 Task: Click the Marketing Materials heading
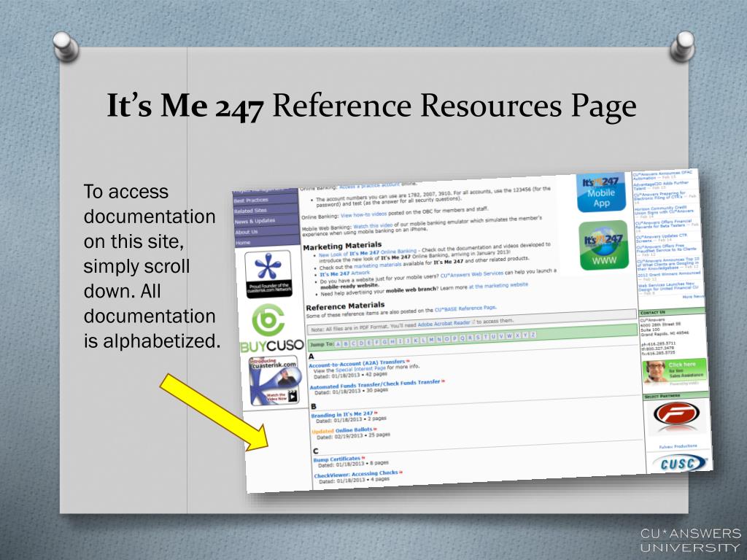click(342, 246)
